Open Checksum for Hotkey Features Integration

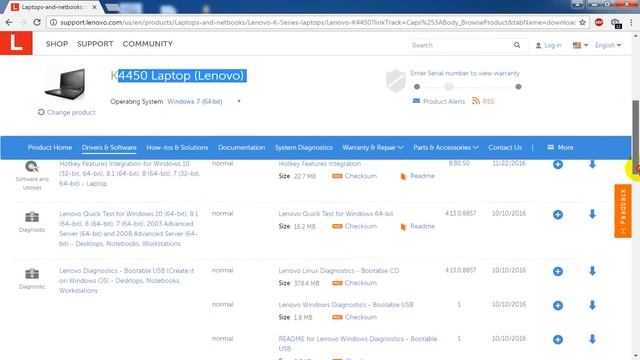pos(355,176)
